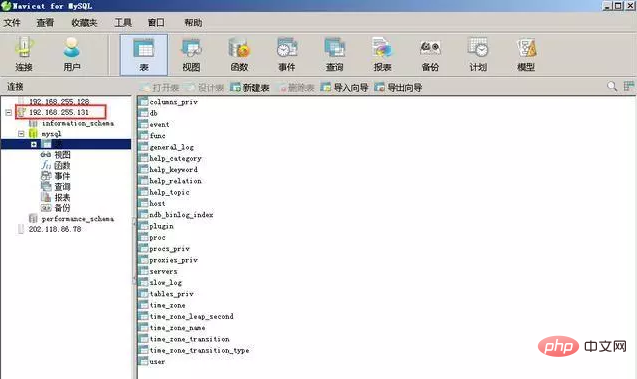Select the time_zone_transition_type table
Screen dimensions: 637x379
click(x=199, y=350)
